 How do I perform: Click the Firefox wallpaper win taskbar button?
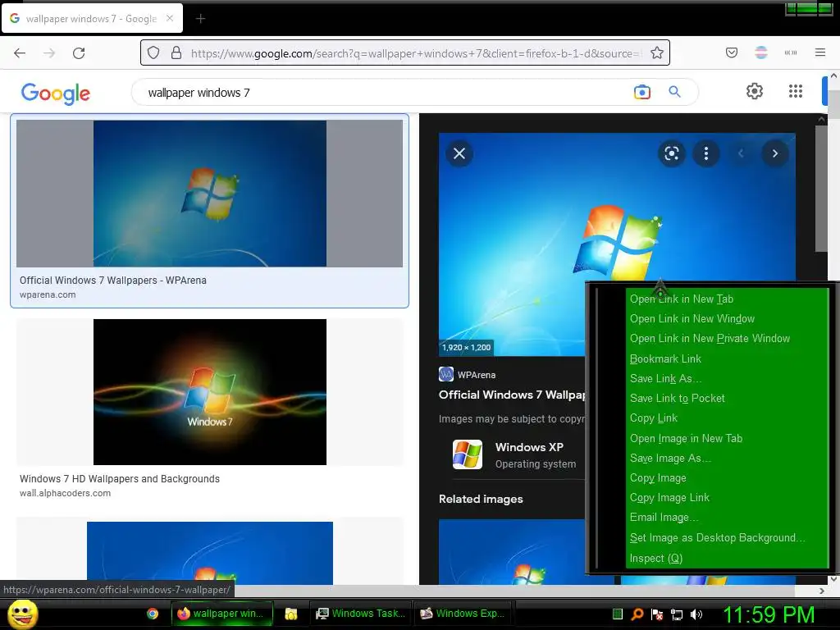coord(221,614)
